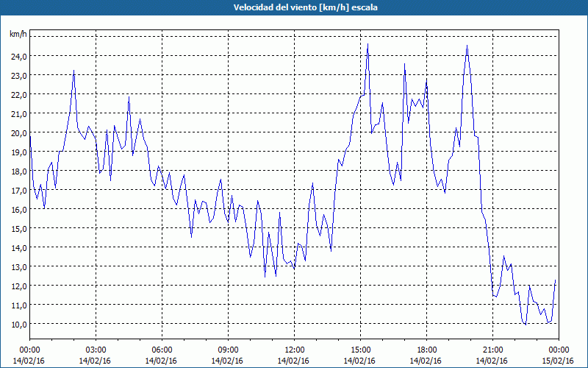This screenshot has height=368, width=588.
Task: Select the 17,0 y-axis label
Action: click(x=19, y=191)
